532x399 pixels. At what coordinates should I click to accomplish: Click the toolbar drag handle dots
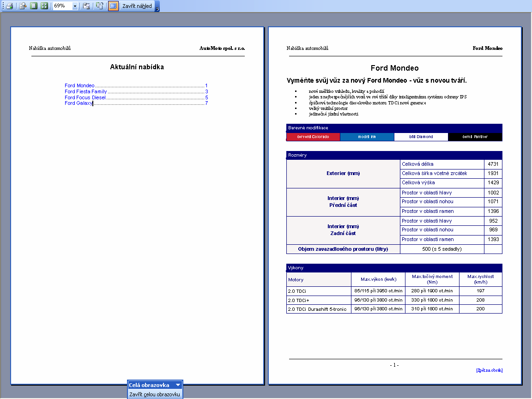(x=3, y=6)
